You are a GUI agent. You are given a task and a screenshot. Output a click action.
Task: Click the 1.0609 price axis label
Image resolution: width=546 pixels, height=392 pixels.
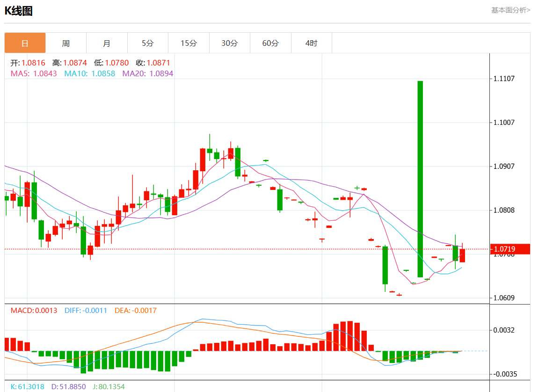pyautogui.click(x=504, y=298)
